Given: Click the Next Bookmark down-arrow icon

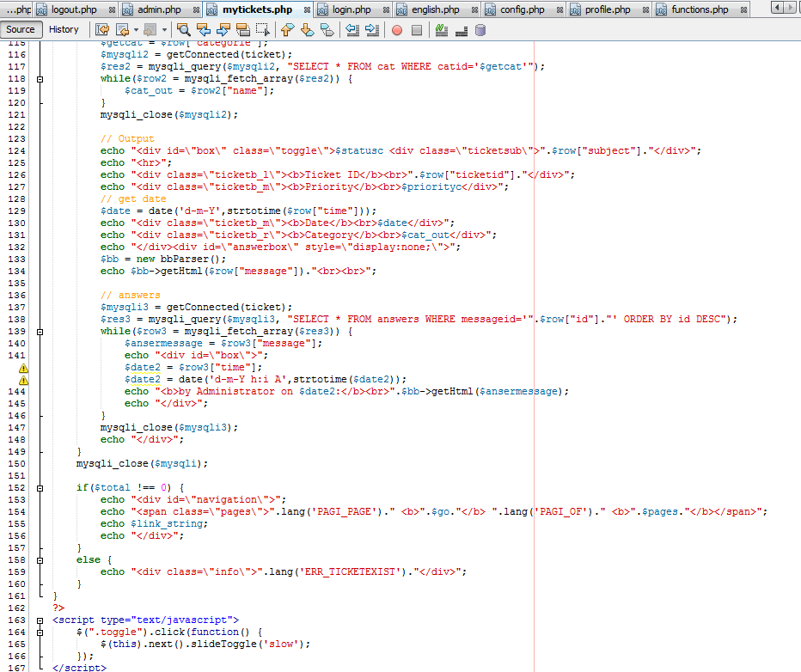Looking at the screenshot, I should [x=307, y=30].
